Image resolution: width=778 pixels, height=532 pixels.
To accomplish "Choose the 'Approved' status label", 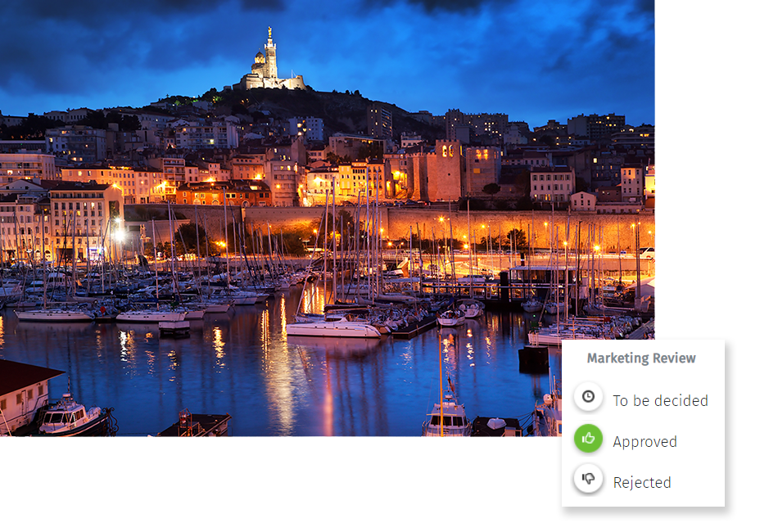I will point(645,442).
